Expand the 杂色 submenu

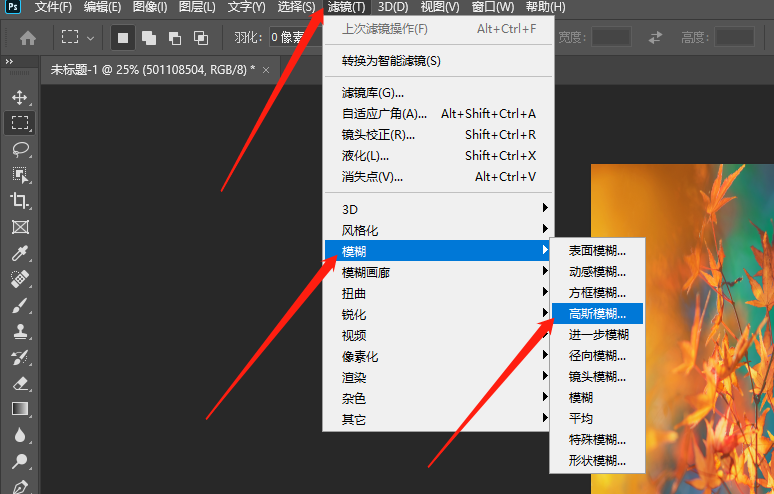coord(436,398)
